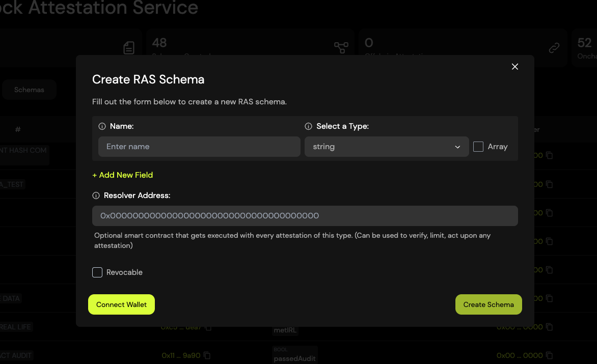
Task: Select the Schemas tab
Action: (x=29, y=89)
